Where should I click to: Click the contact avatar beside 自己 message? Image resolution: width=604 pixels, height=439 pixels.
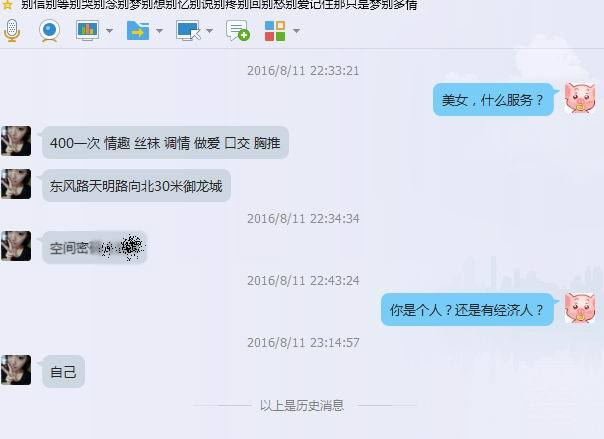pos(16,370)
